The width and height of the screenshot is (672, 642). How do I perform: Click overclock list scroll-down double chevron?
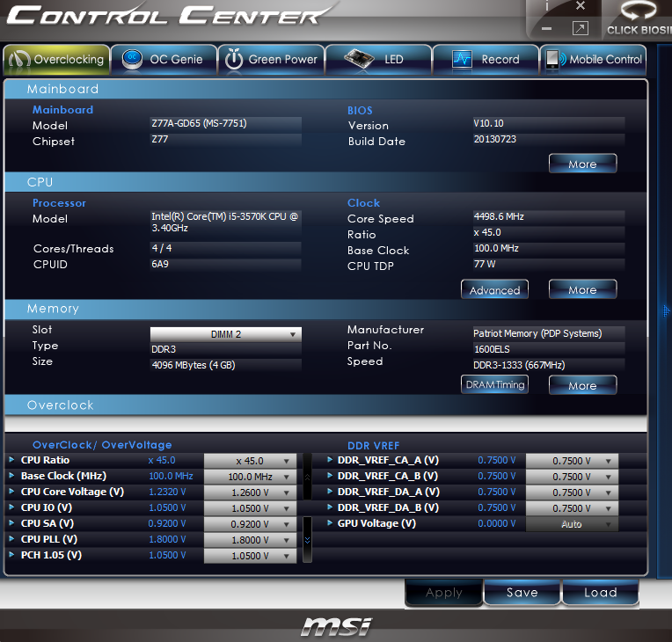(307, 540)
